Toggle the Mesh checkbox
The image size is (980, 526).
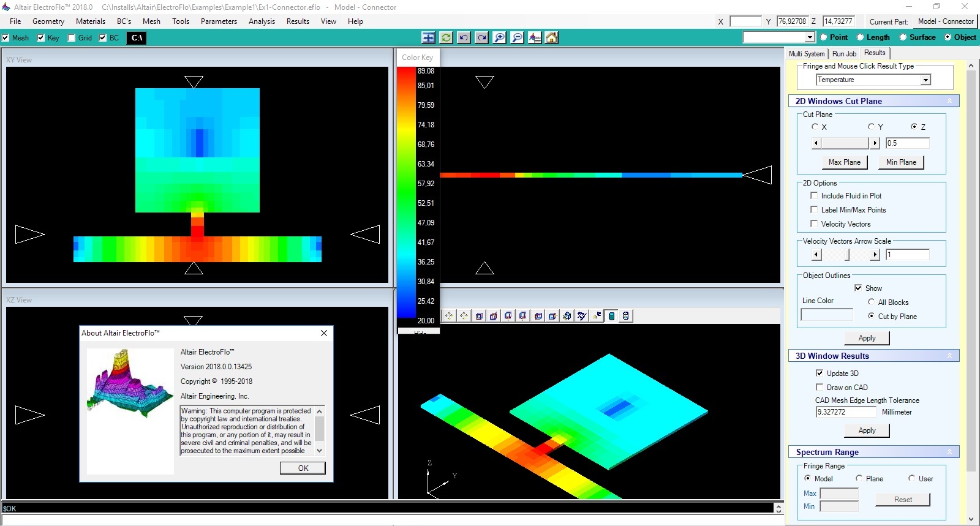[x=6, y=38]
